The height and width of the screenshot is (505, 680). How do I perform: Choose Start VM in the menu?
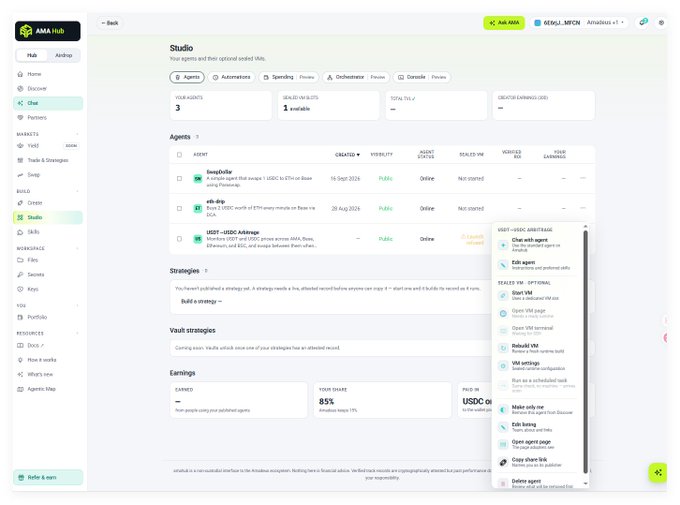(537, 295)
